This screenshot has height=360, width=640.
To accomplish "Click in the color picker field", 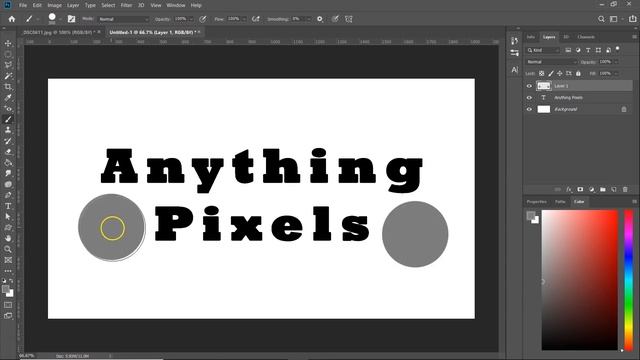I will click(580, 280).
